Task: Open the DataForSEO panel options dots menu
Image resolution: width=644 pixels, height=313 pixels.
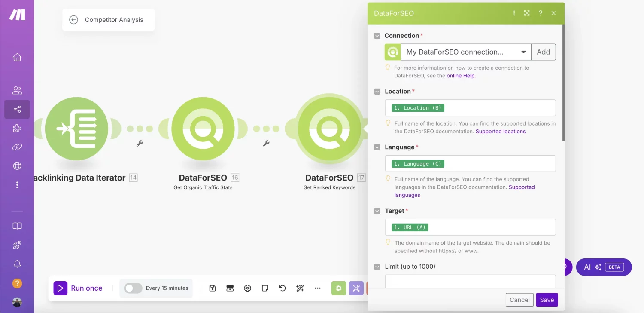Action: 514,13
